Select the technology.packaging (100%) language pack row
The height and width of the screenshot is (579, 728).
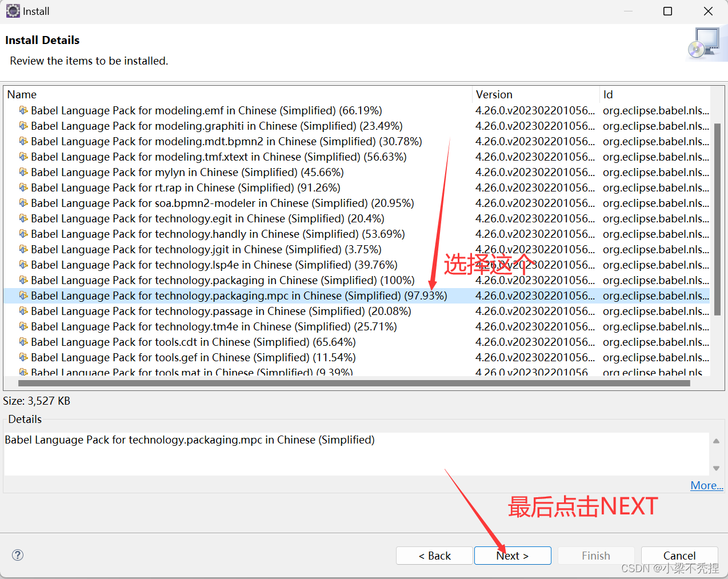pos(357,280)
